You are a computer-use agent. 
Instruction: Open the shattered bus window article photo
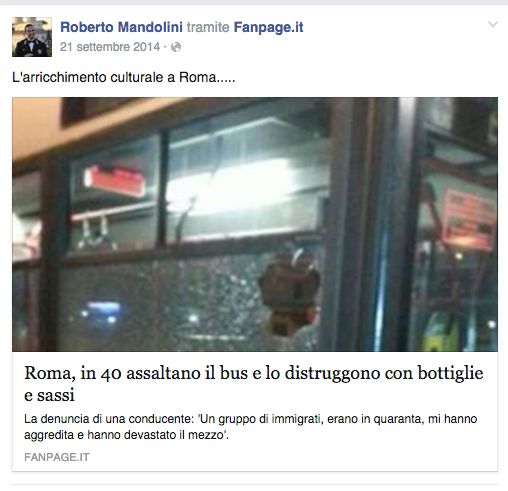tap(255, 224)
